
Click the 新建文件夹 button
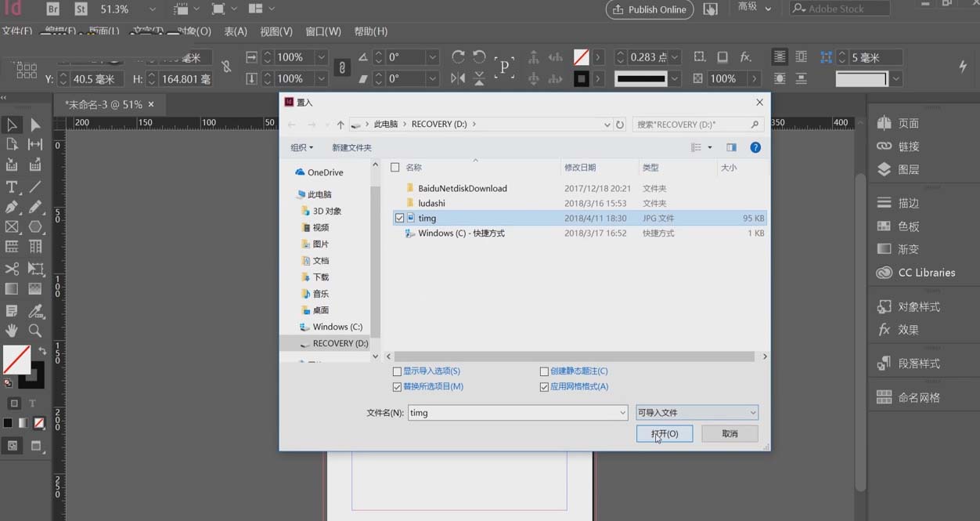pyautogui.click(x=351, y=147)
